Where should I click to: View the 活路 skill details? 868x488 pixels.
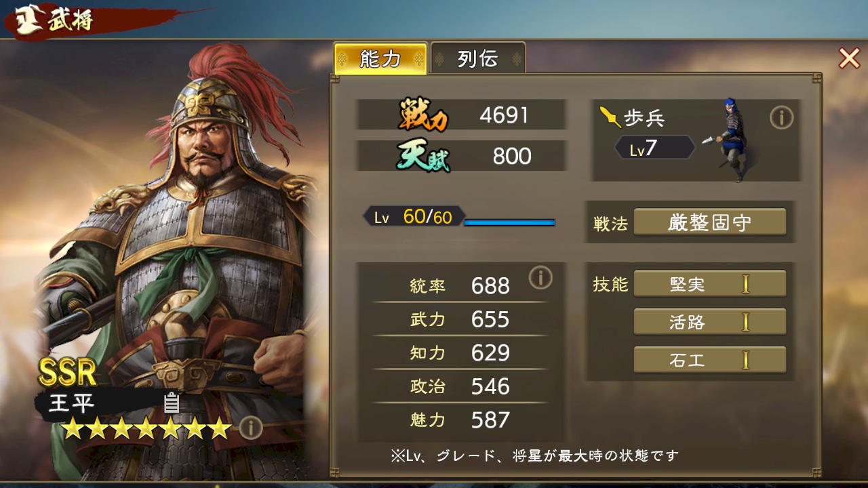(x=710, y=322)
